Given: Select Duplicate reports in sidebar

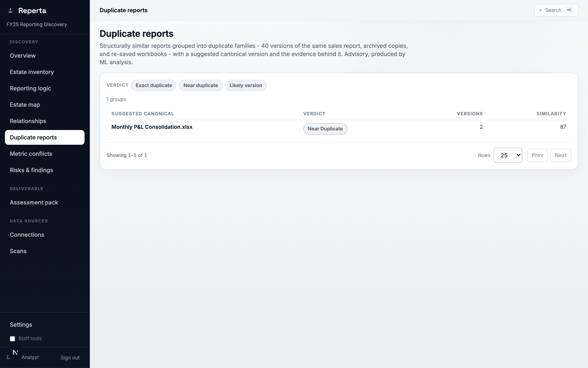Looking at the screenshot, I should 45,137.
